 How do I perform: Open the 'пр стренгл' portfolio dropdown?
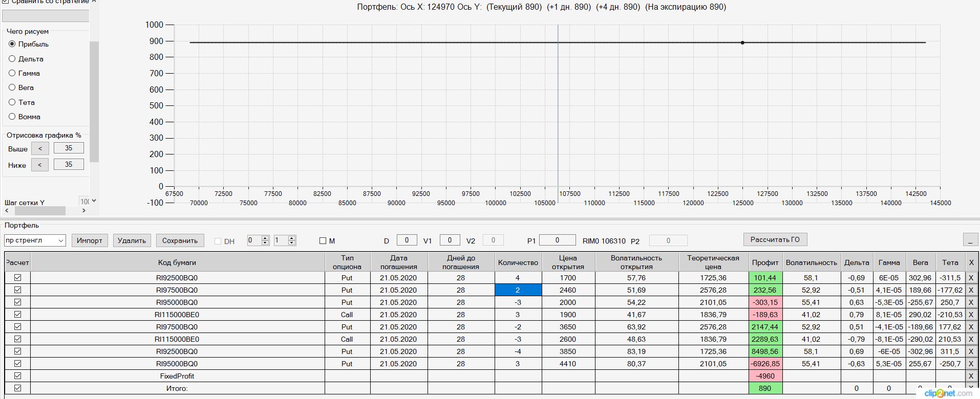[35, 240]
